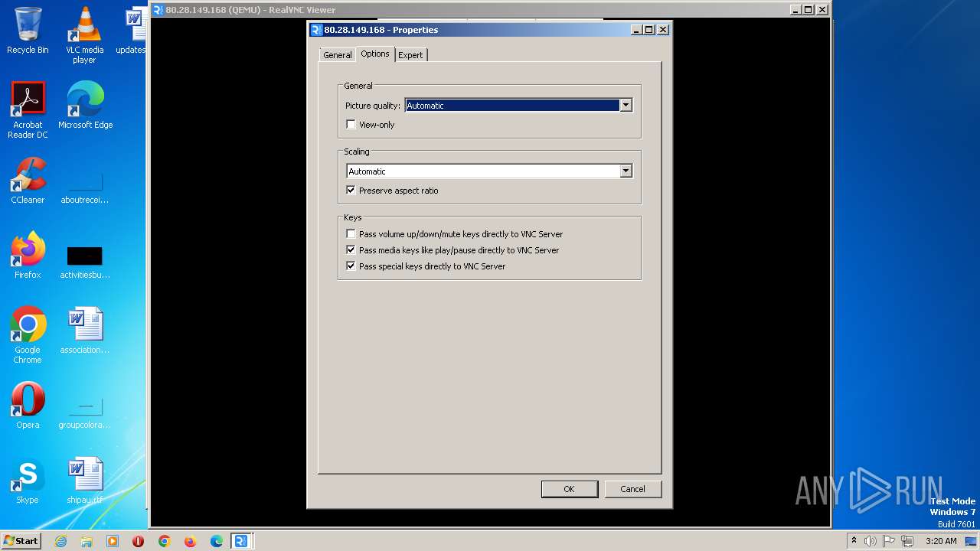The image size is (980, 551).
Task: Enable the View-only checkbox
Action: click(351, 125)
